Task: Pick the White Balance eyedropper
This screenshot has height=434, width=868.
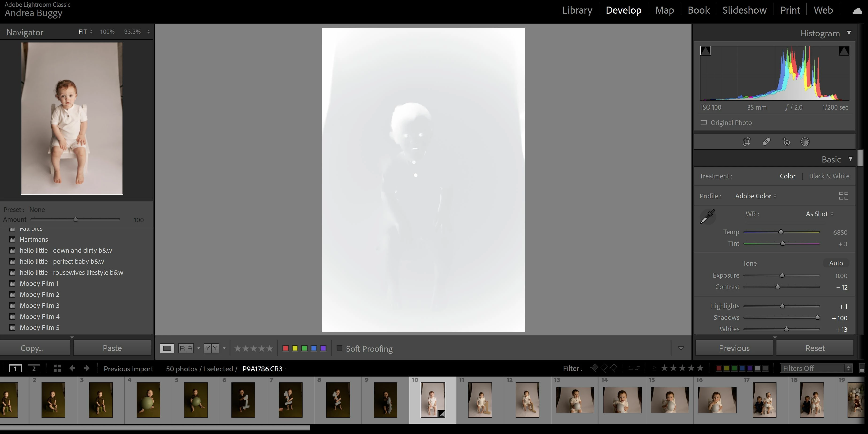Action: click(x=708, y=216)
